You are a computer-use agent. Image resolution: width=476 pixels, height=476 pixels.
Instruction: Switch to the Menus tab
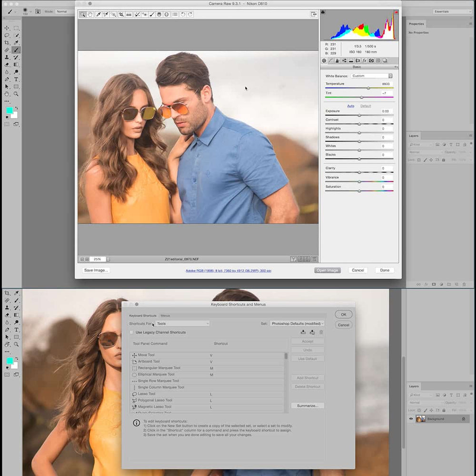coord(165,316)
